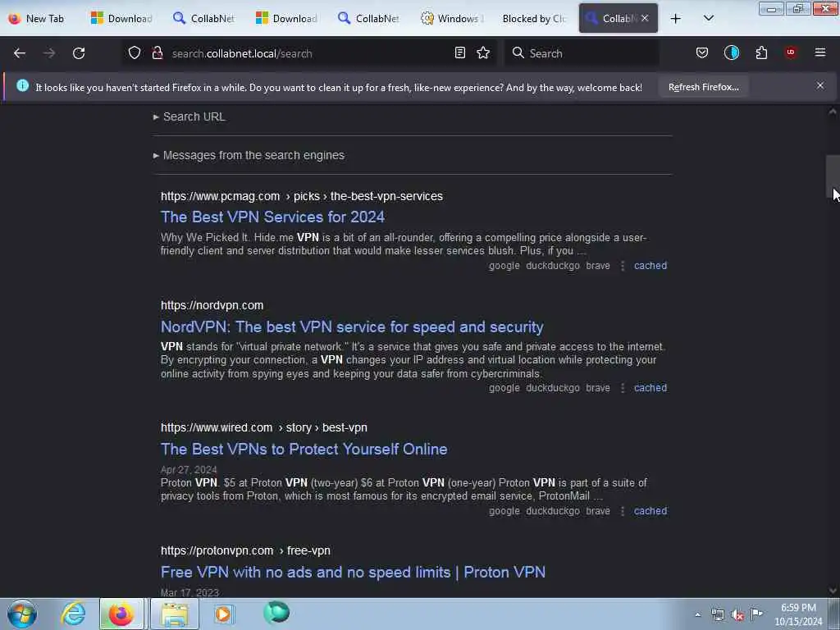Screen dimensions: 840x630
Task: Click the https://nordvpn.com result URL
Action: (x=212, y=305)
